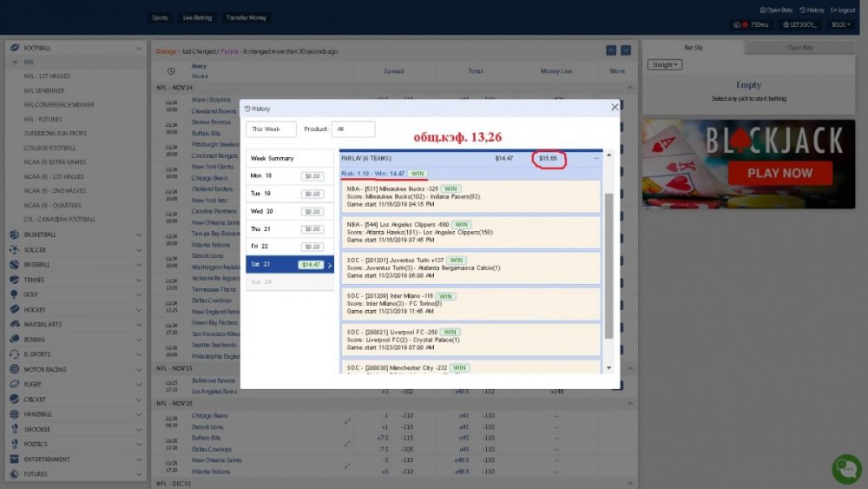Close the History dialog
The width and height of the screenshot is (868, 489).
click(615, 108)
